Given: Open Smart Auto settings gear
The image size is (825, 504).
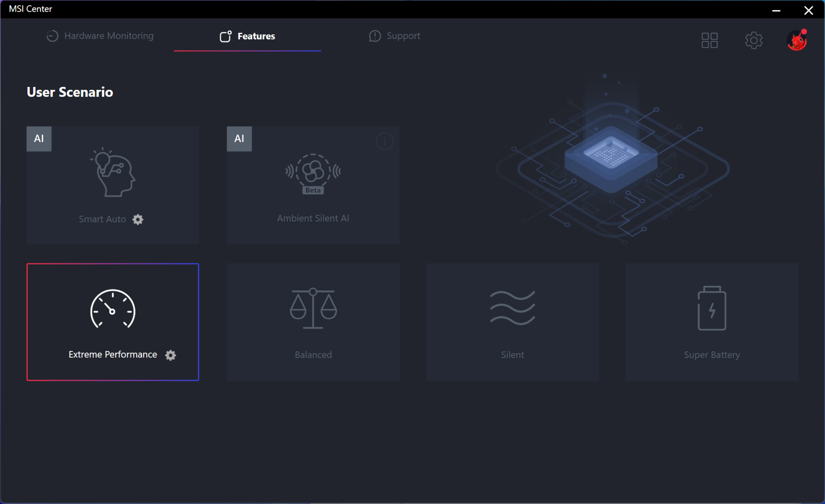Looking at the screenshot, I should pyautogui.click(x=137, y=220).
